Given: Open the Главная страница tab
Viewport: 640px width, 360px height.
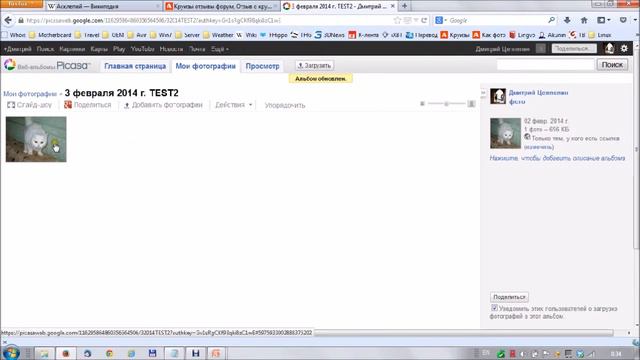Looking at the screenshot, I should click(x=135, y=66).
